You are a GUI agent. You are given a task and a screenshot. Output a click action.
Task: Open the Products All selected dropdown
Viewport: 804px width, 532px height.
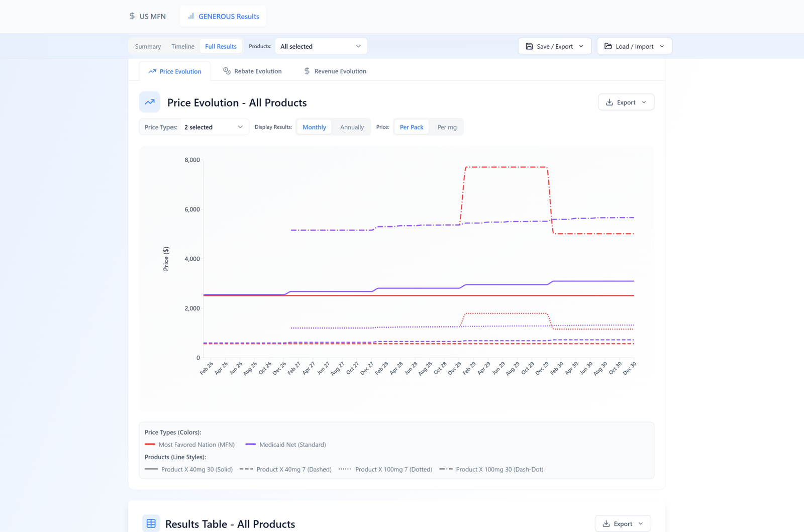(321, 46)
